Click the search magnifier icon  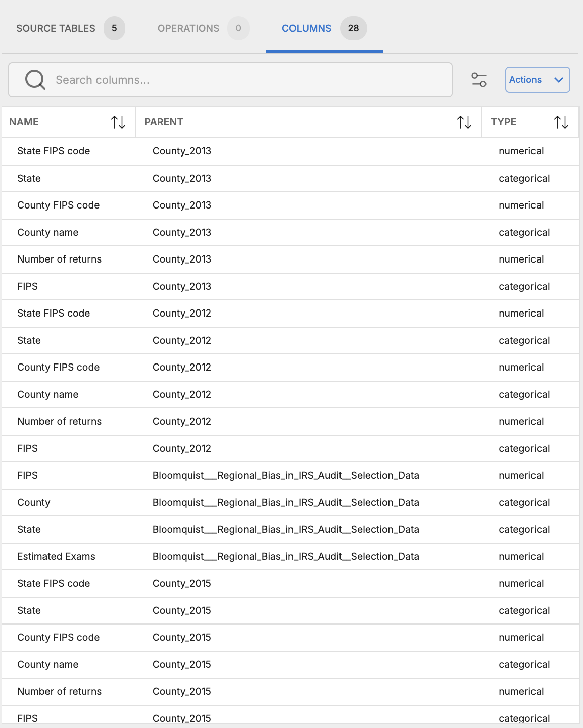35,80
